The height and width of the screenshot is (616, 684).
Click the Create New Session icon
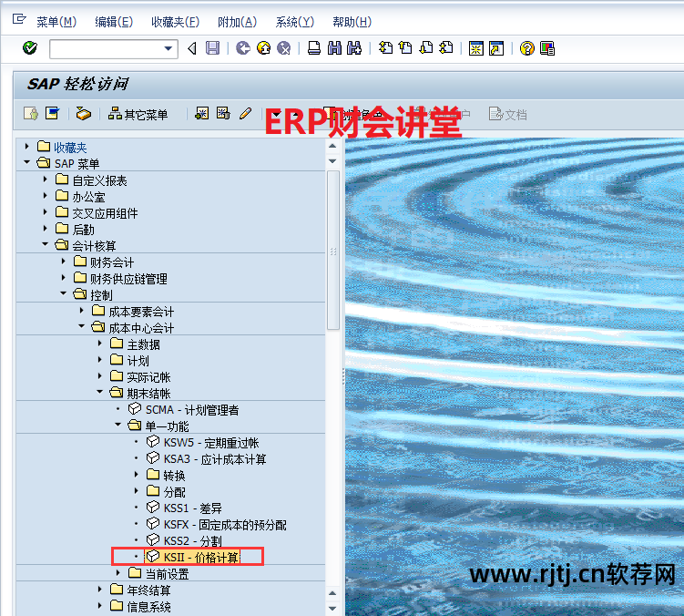(x=476, y=48)
